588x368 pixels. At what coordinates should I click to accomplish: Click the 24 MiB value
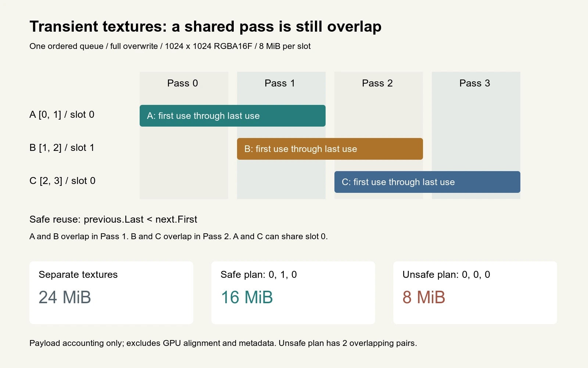coord(65,297)
